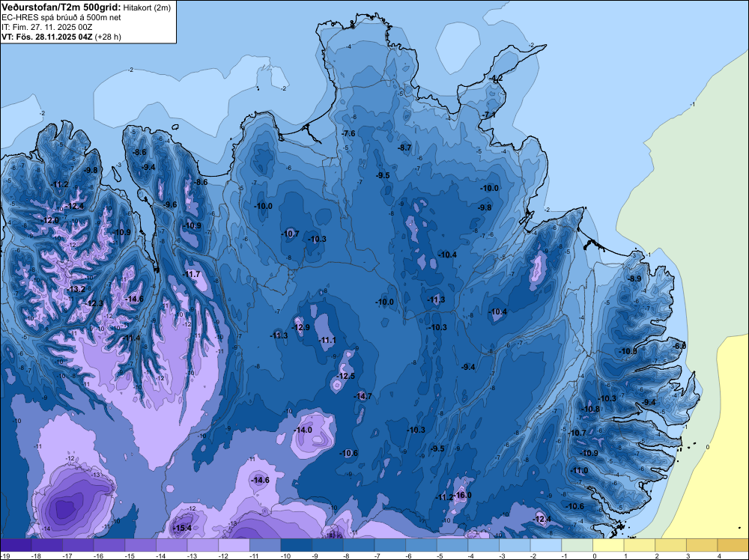The height and width of the screenshot is (560, 749).
Task: Click the -12.0 temperature label
Action: tap(50, 221)
